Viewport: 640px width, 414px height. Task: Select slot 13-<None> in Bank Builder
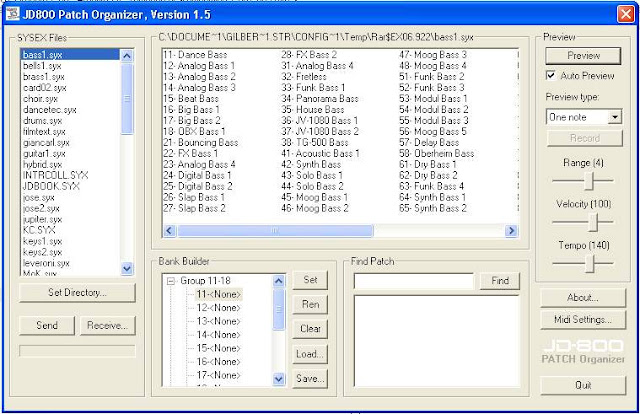219,321
